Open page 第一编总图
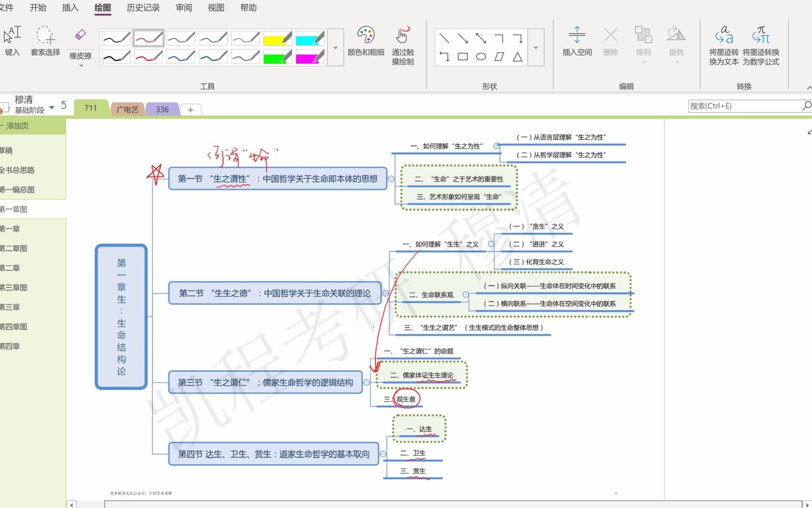 point(32,190)
